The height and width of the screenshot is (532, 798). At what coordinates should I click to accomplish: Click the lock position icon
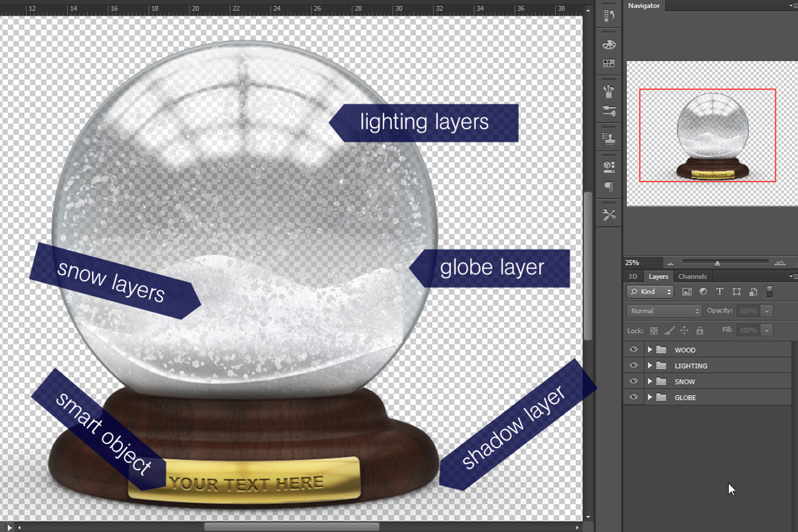pyautogui.click(x=684, y=330)
